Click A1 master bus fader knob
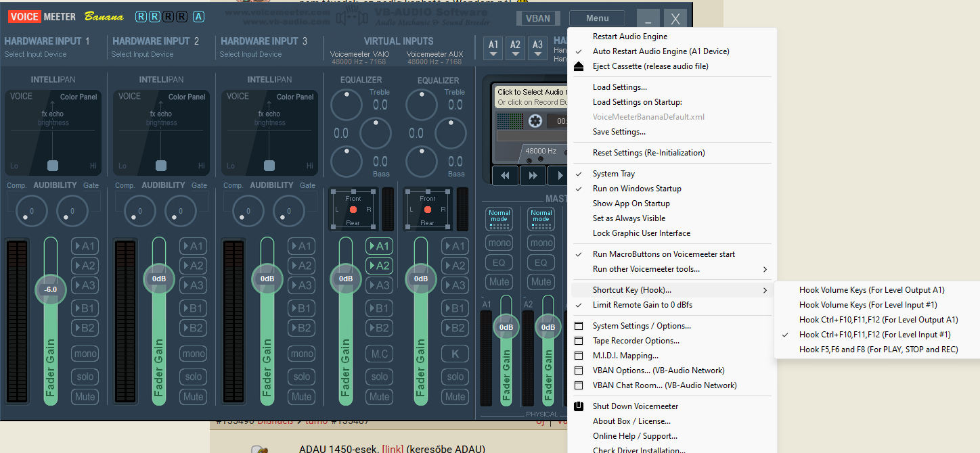 (506, 327)
